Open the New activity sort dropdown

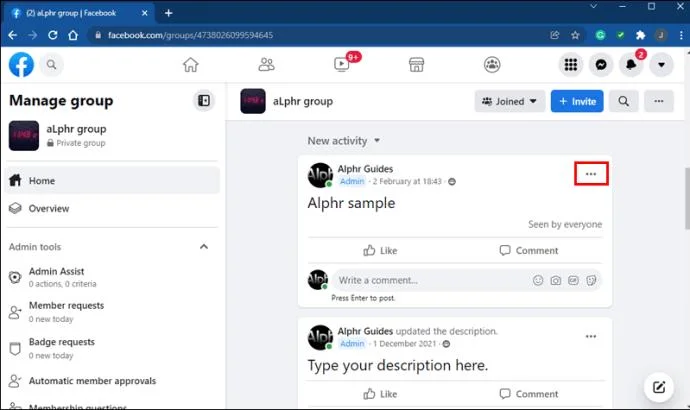pyautogui.click(x=343, y=141)
